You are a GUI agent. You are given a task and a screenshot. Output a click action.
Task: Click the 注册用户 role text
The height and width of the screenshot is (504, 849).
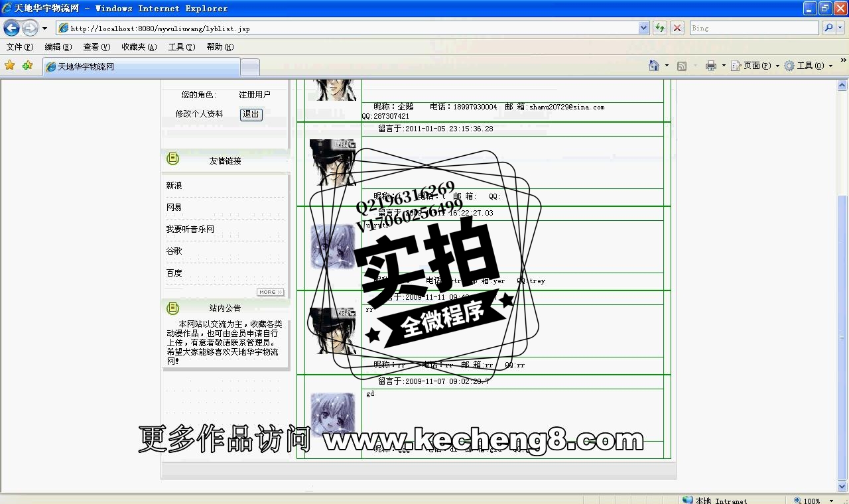255,95
